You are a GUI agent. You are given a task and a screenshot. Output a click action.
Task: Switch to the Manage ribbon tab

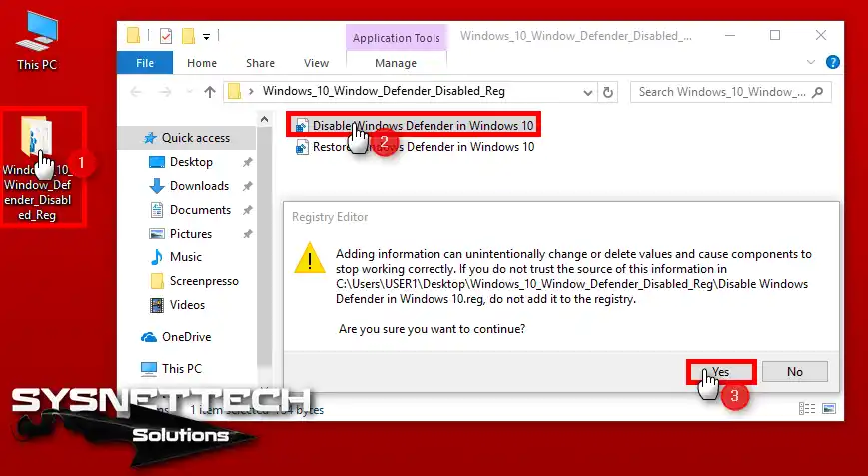point(396,63)
